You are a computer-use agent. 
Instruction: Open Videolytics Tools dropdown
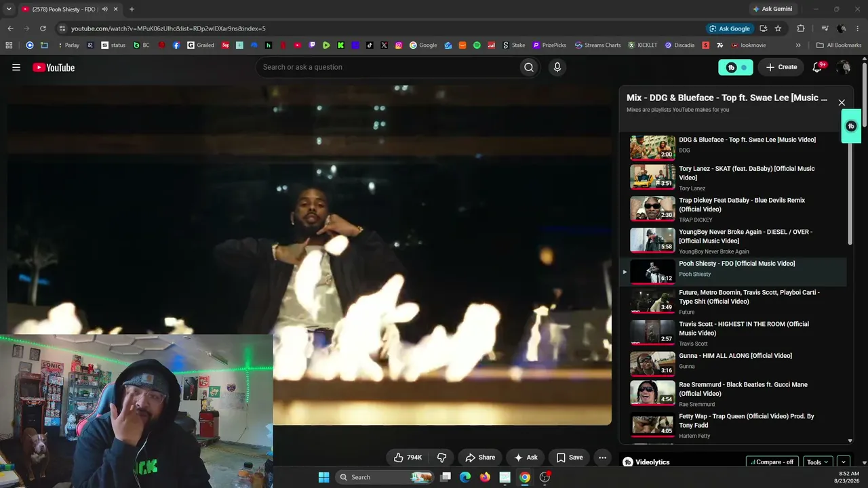[817, 462]
